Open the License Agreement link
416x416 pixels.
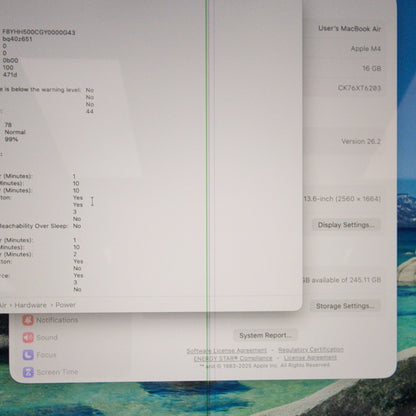pos(310,358)
